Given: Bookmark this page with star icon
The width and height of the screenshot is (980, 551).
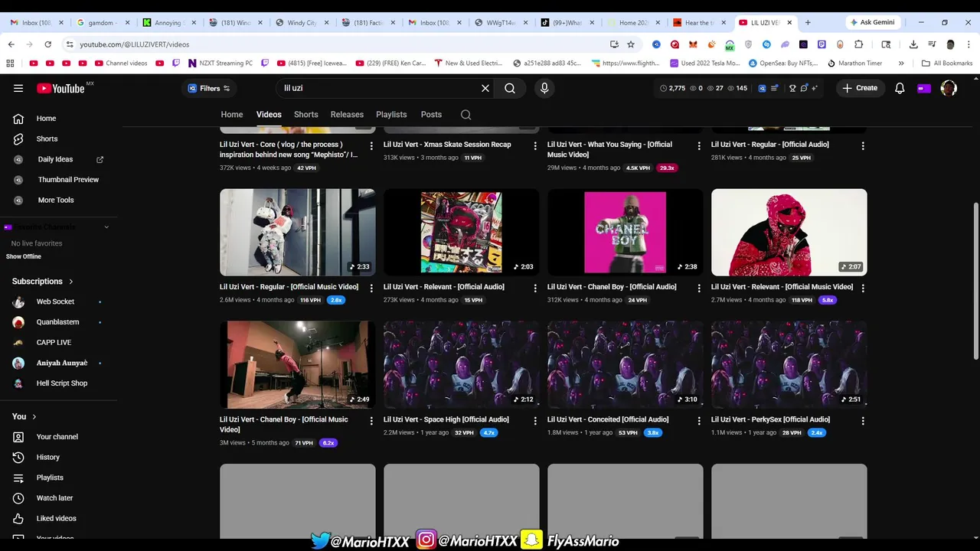Looking at the screenshot, I should point(631,44).
